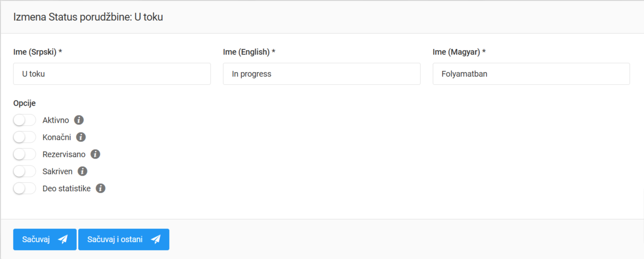The width and height of the screenshot is (644, 259).
Task: Open the info icon for Deo statistike
Action: pyautogui.click(x=100, y=188)
